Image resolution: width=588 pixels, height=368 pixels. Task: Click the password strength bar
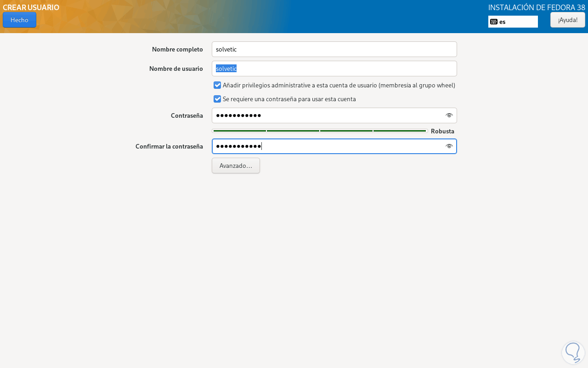320,131
